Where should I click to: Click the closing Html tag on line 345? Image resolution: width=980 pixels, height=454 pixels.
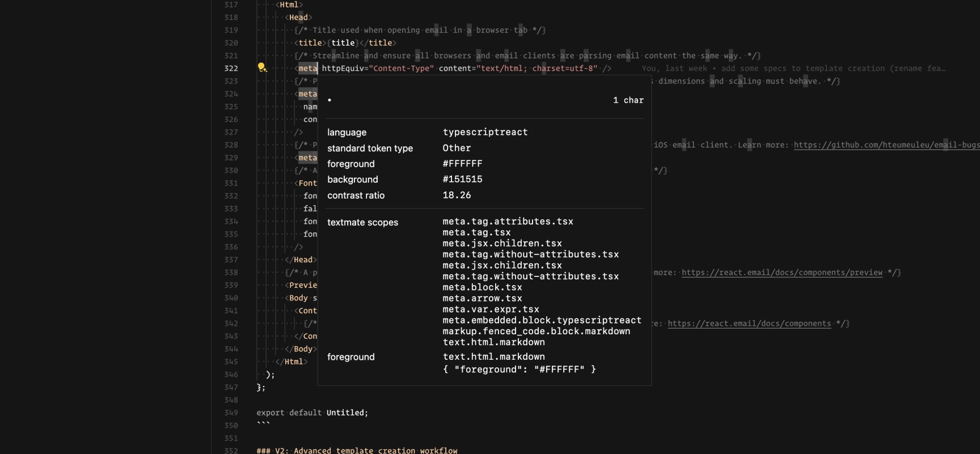292,361
